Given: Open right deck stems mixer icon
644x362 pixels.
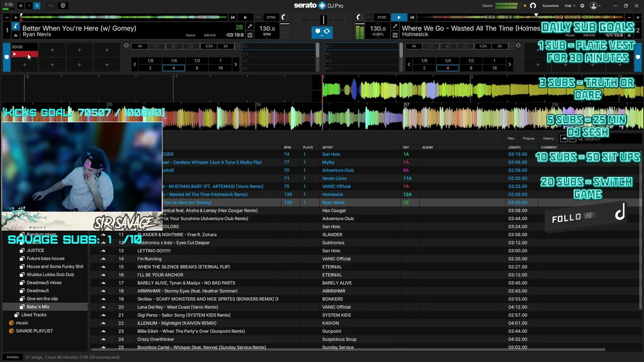Looking at the screenshot, I should click(x=395, y=35).
